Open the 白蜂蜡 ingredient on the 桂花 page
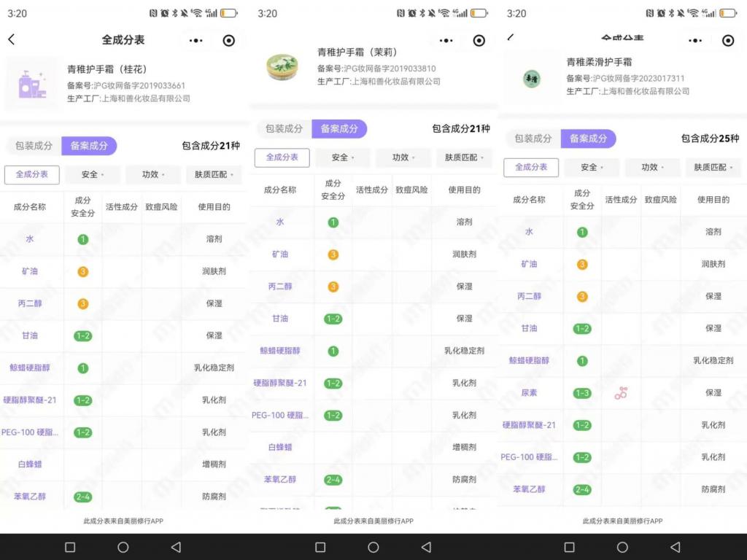Image resolution: width=747 pixels, height=560 pixels. pyautogui.click(x=30, y=464)
